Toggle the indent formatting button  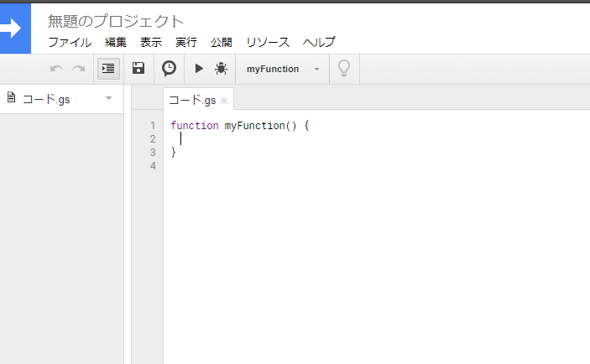[108, 69]
